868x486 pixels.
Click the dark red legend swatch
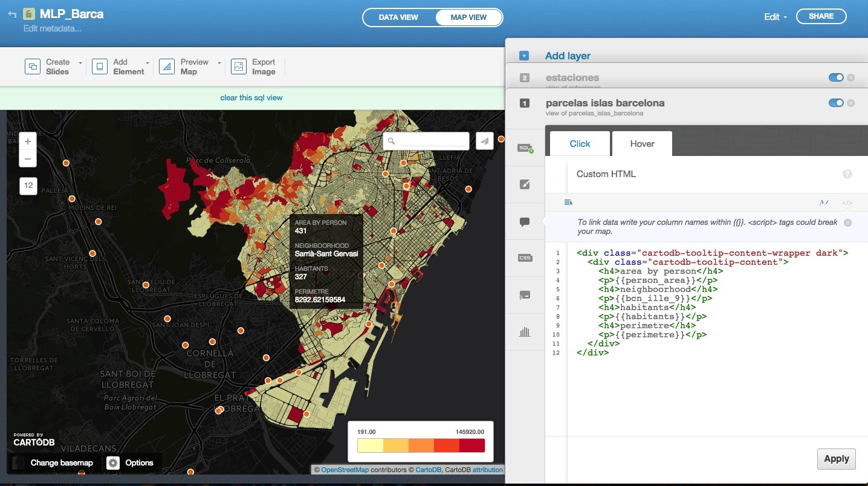471,445
